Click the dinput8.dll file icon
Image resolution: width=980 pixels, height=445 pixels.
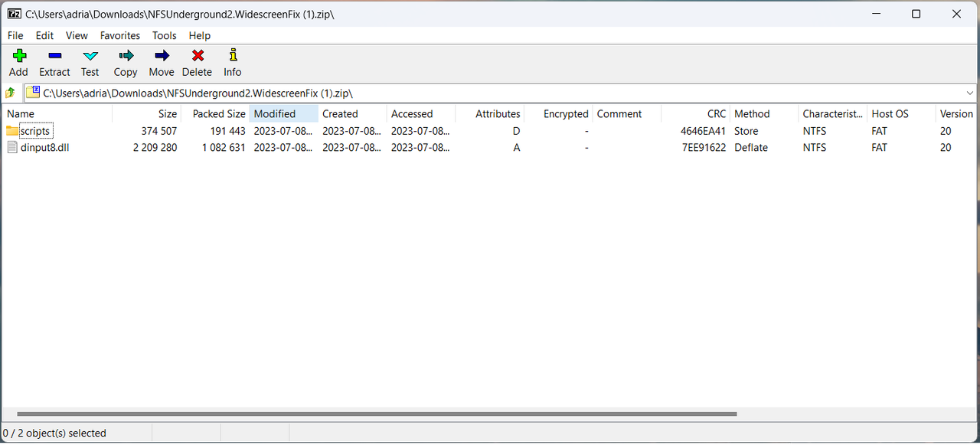[x=12, y=147]
